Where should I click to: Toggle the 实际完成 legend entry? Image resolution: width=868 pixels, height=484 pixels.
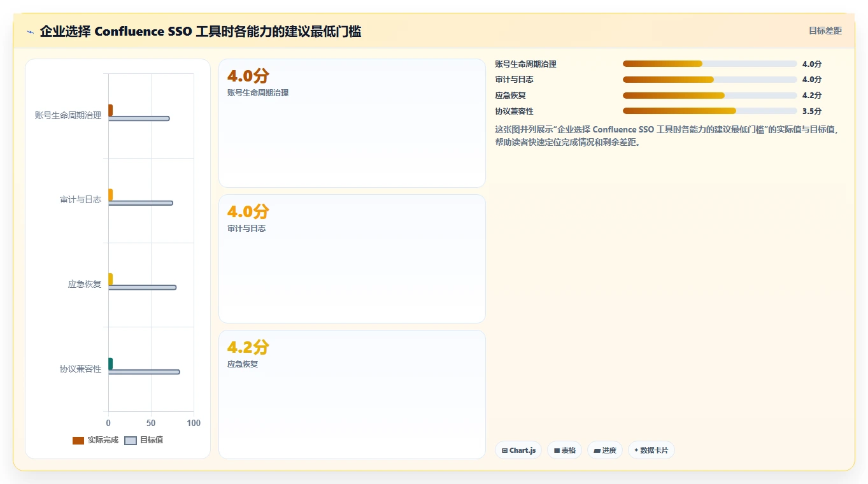96,440
